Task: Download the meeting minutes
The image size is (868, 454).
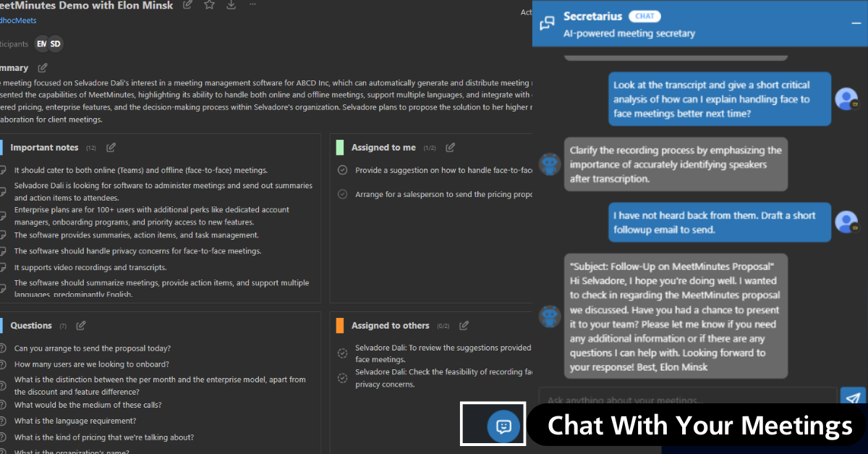Action: coord(231,5)
